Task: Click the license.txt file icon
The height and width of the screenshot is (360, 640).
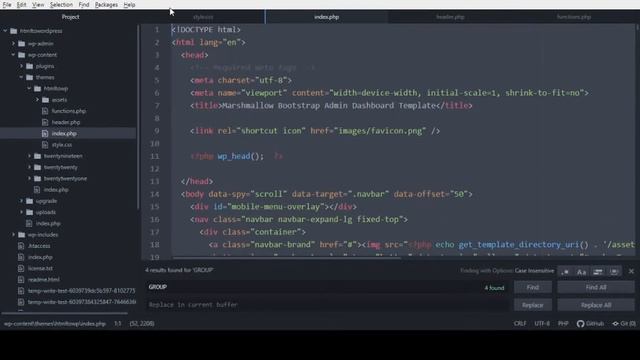Action: point(21,268)
